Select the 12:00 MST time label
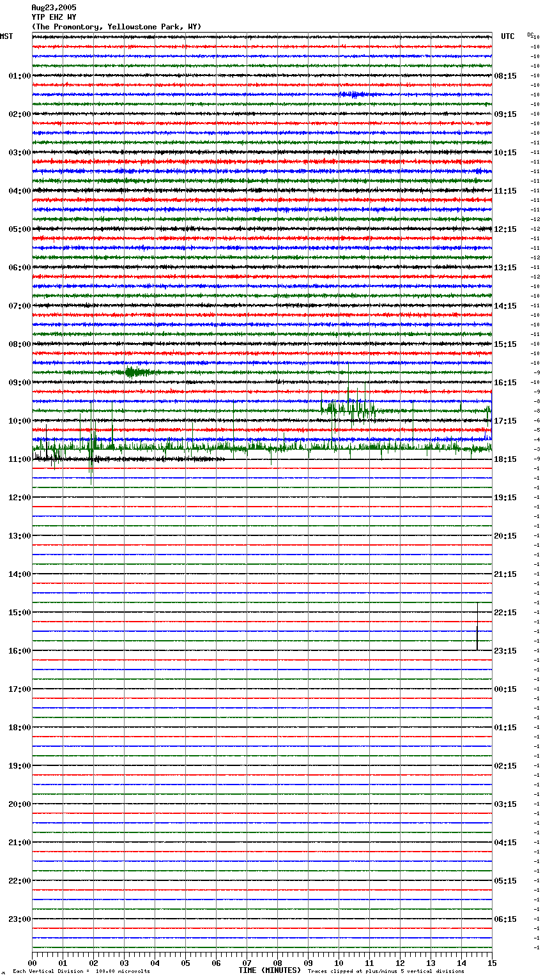Viewport: 543px width, 980px height. pyautogui.click(x=20, y=498)
